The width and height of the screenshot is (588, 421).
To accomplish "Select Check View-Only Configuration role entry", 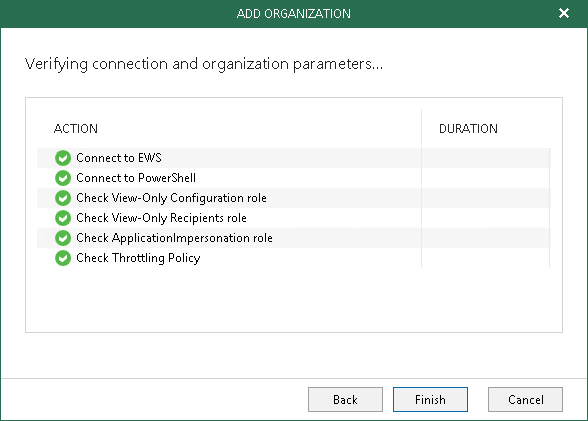I will (294, 198).
